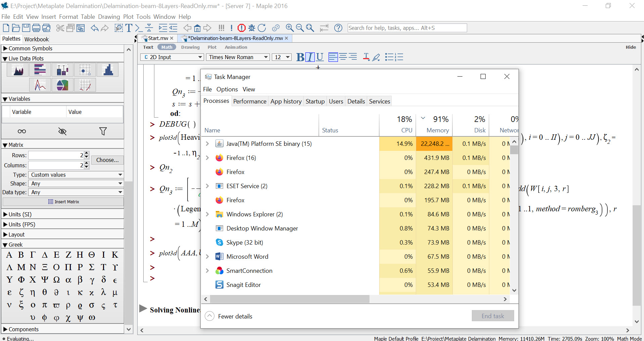Sort processes by the Memory column header
This screenshot has width=644, height=341.
(x=434, y=125)
